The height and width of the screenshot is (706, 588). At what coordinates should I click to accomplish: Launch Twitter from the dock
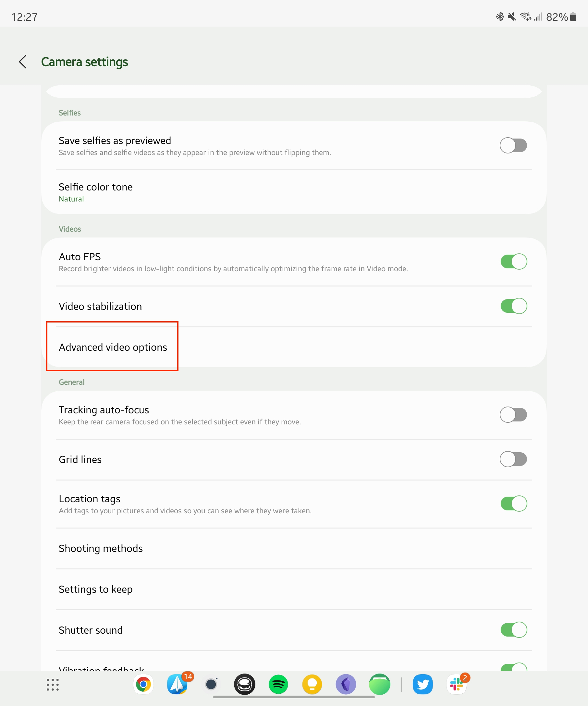[x=423, y=684]
